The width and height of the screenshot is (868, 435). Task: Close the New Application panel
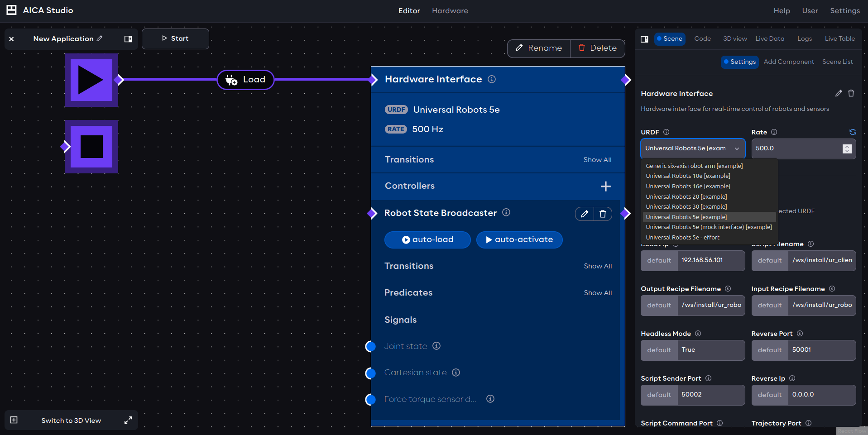(11, 39)
